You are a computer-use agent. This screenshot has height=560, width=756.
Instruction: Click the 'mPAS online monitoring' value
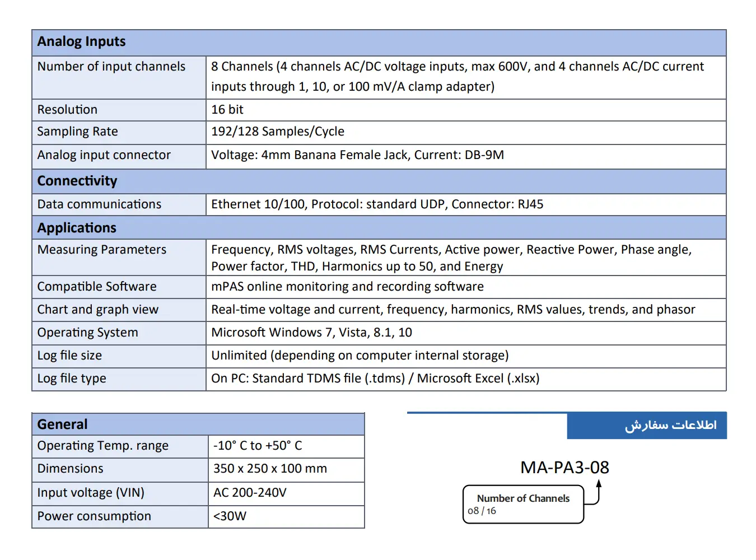click(x=347, y=287)
